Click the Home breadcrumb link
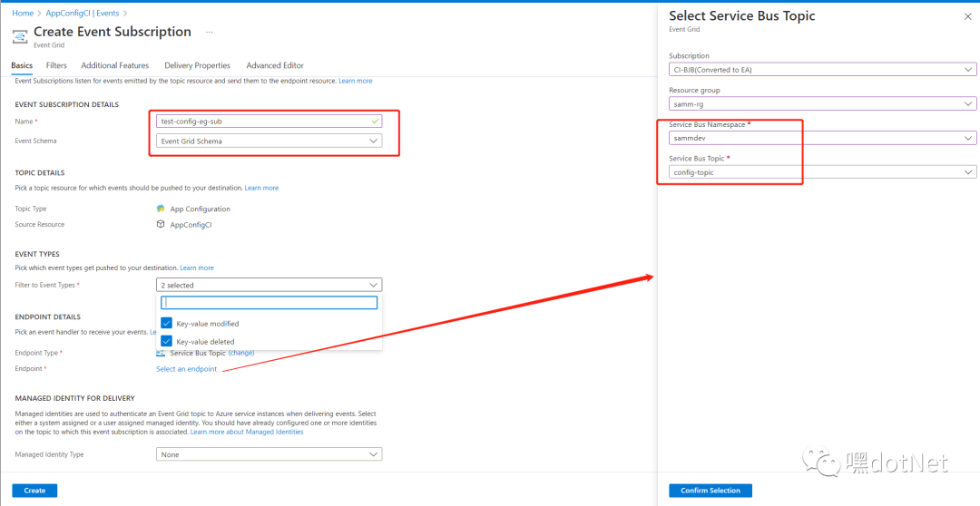The image size is (980, 506). coord(23,13)
